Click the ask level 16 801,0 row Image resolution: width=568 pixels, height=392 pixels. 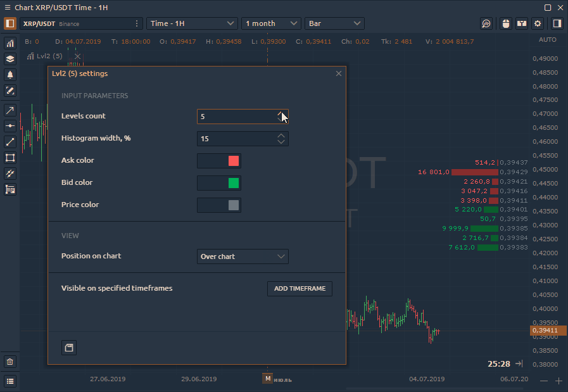[473, 172]
